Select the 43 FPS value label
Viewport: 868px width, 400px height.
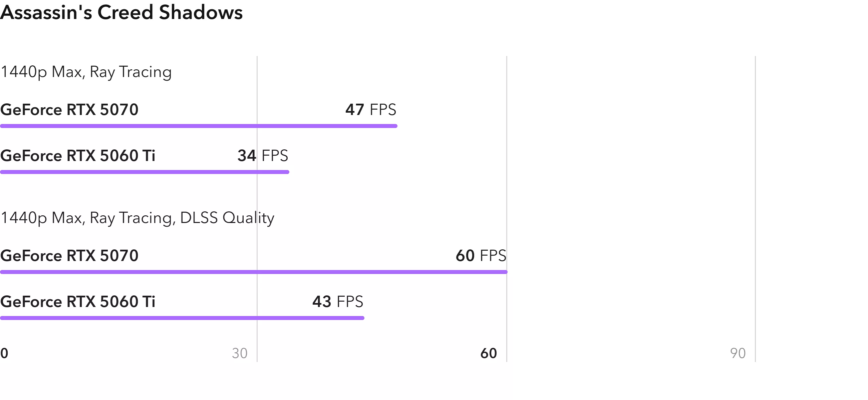click(338, 302)
